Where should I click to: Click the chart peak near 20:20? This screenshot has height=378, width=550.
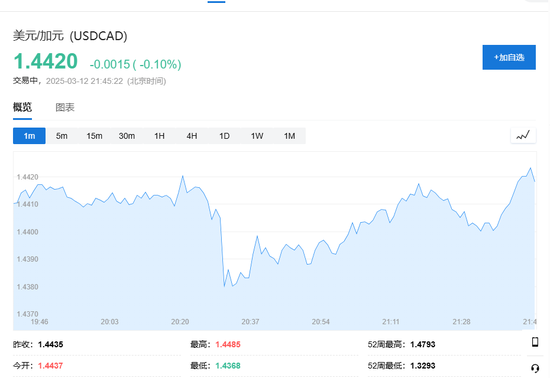tap(183, 176)
